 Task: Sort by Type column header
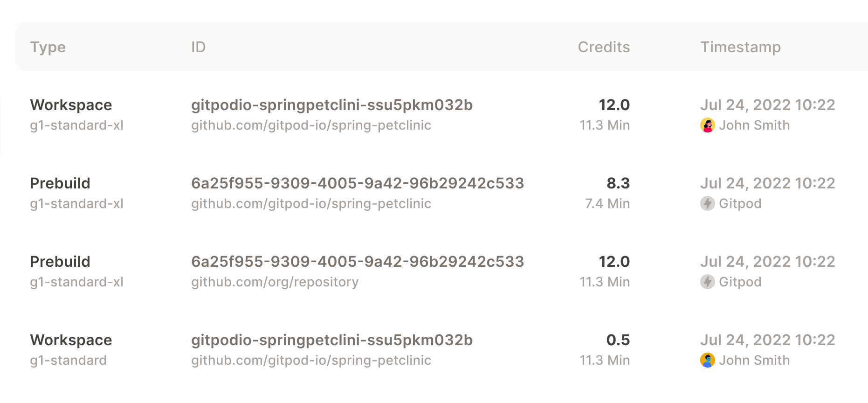[48, 47]
